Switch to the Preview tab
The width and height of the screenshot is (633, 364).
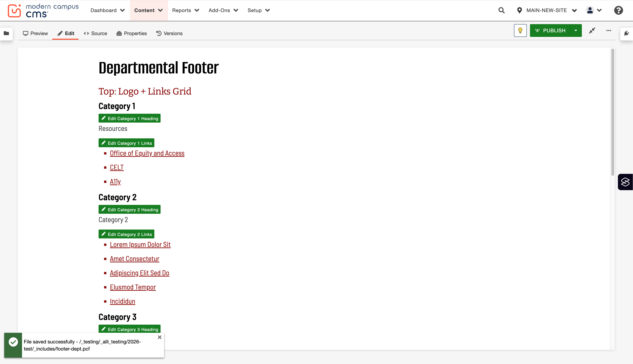[x=35, y=33]
